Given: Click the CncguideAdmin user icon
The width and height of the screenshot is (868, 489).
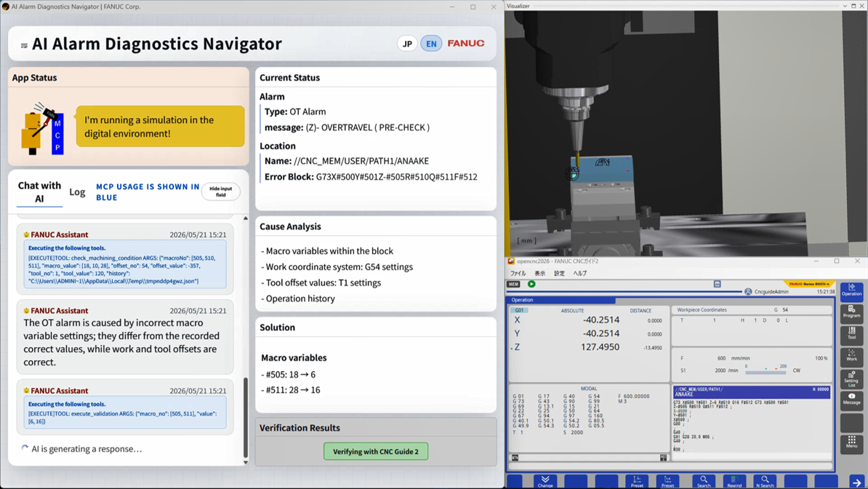Looking at the screenshot, I should (x=748, y=292).
